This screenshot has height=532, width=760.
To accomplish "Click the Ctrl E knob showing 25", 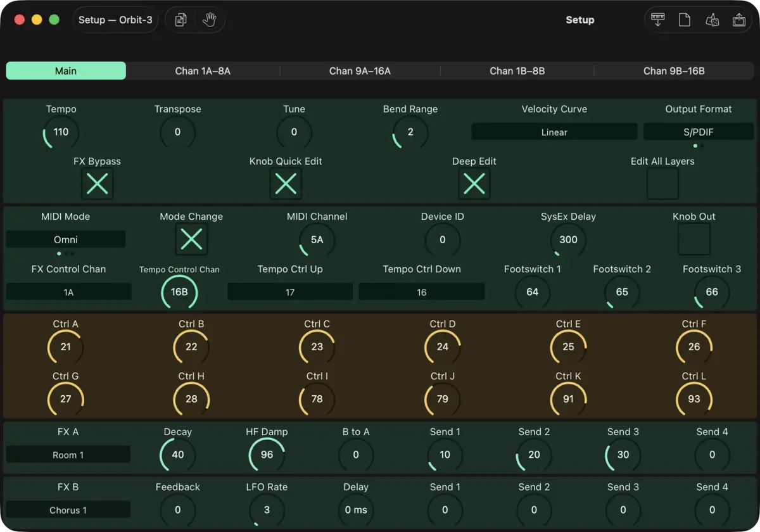I will coord(569,347).
